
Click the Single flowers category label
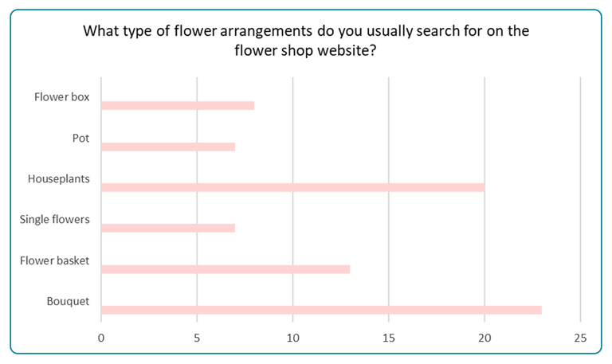click(55, 219)
